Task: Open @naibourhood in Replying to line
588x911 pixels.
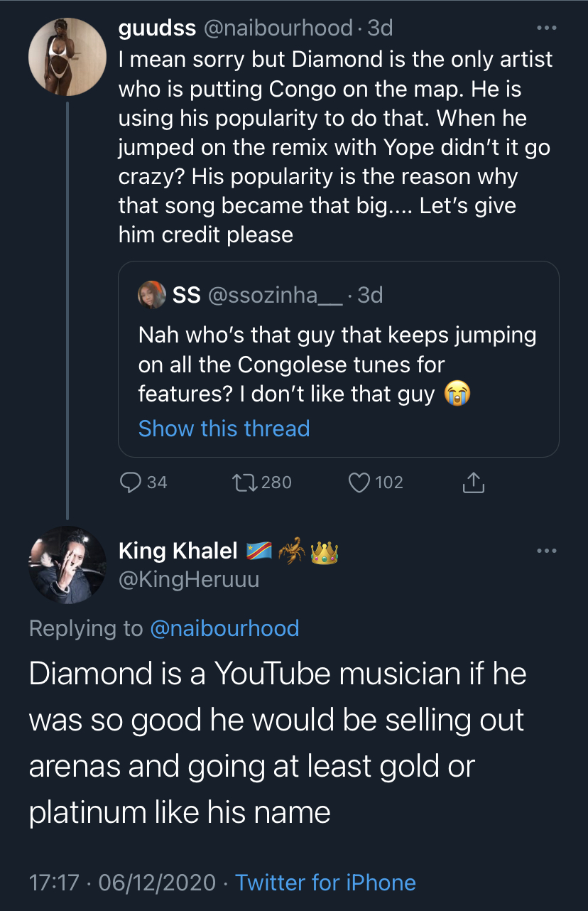Action: point(224,628)
